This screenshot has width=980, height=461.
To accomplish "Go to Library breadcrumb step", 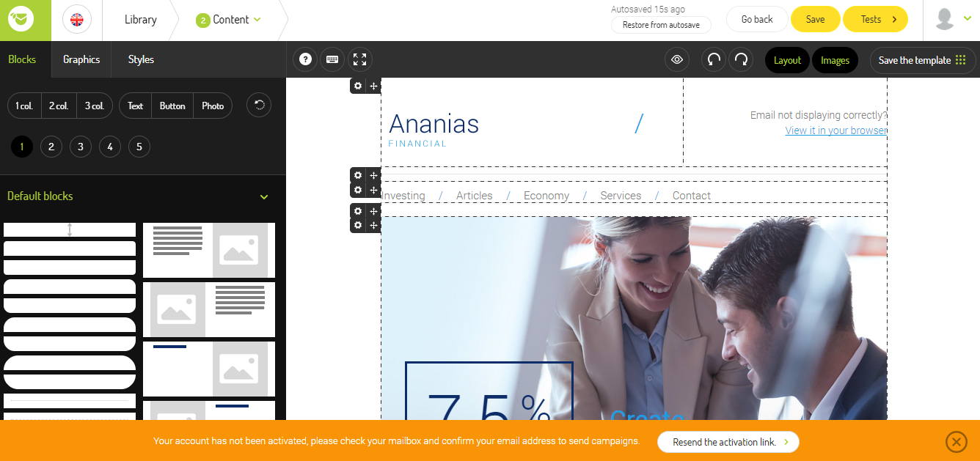I will [x=140, y=20].
